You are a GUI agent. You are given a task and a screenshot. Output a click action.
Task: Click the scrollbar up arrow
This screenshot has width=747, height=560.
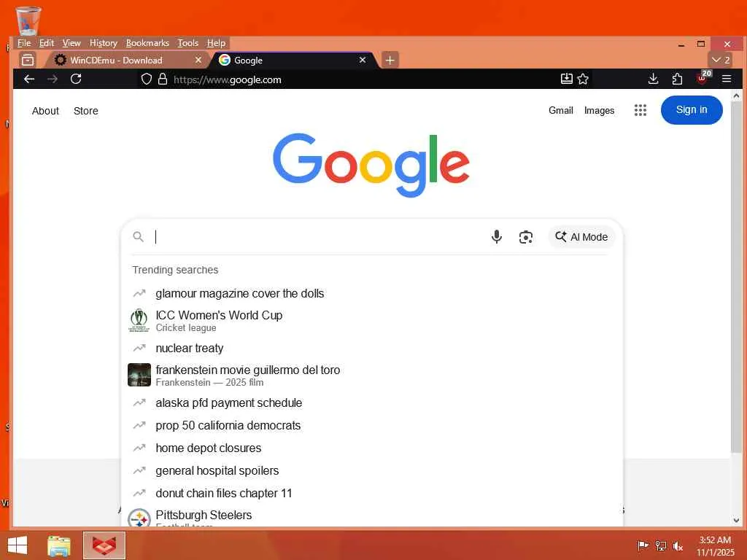pos(736,96)
